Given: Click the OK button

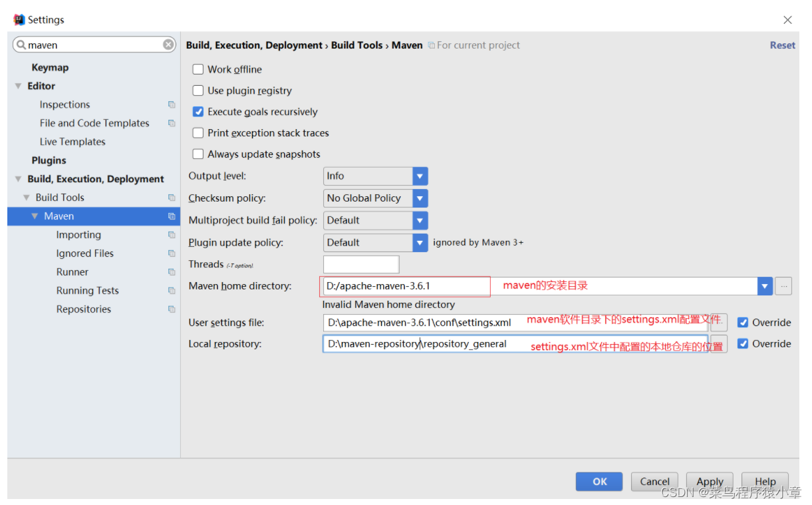Looking at the screenshot, I should [599, 482].
